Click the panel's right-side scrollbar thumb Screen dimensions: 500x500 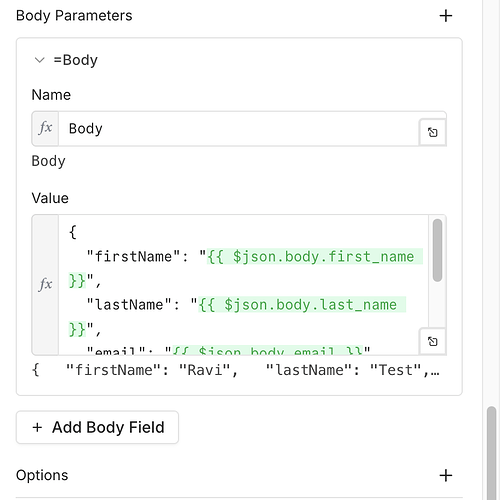coord(491,453)
